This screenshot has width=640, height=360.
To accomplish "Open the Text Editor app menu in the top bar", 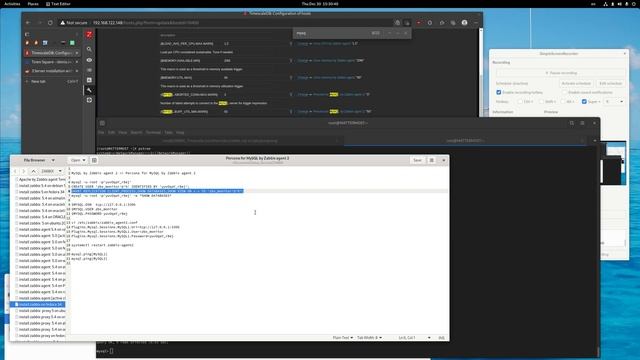I will pos(58,4).
